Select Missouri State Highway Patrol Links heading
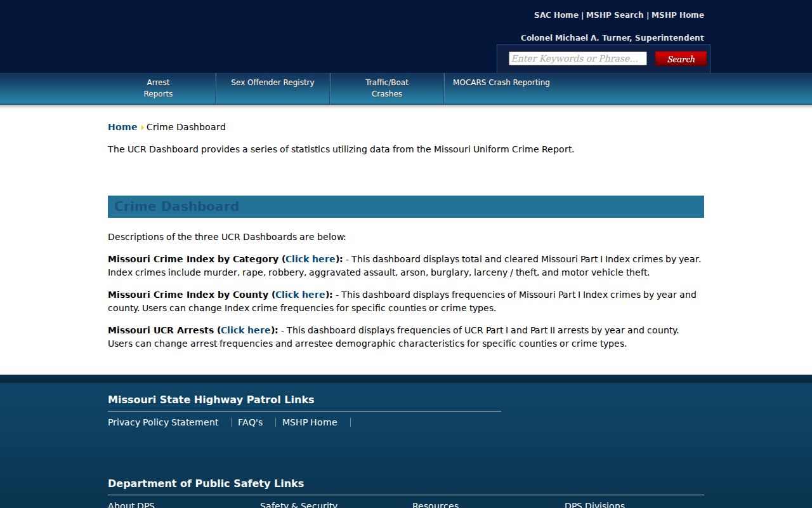This screenshot has height=508, width=812. 211,399
